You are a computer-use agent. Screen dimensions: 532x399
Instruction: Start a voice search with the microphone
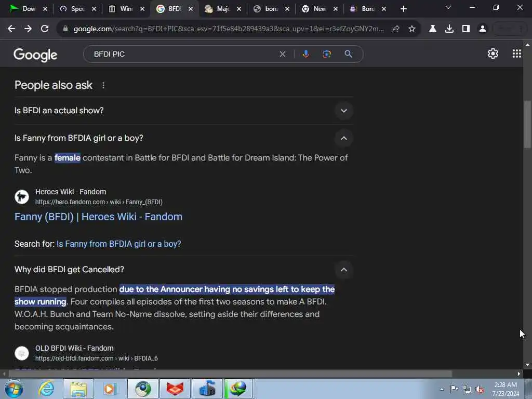[305, 54]
